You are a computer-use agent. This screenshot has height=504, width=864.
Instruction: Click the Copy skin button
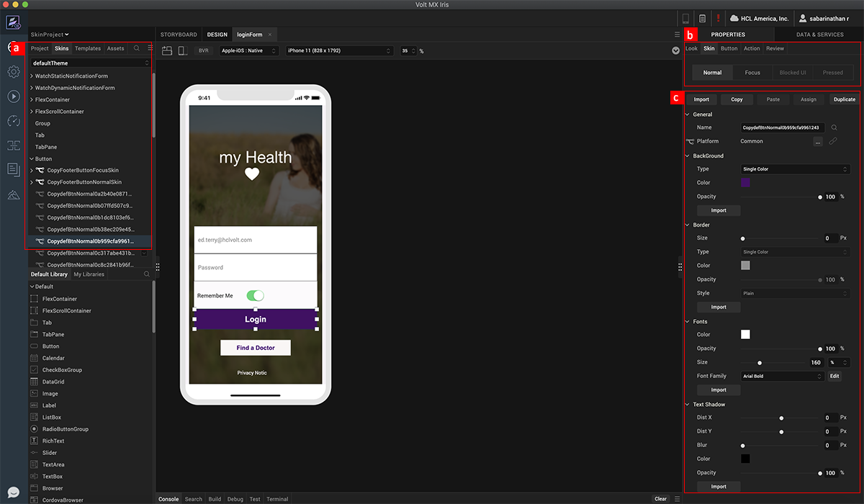[x=737, y=99]
